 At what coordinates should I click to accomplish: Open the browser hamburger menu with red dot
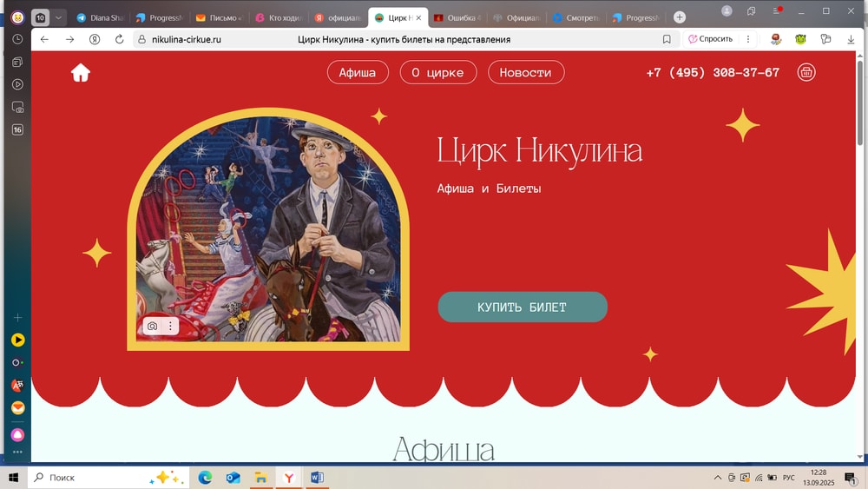(x=777, y=10)
